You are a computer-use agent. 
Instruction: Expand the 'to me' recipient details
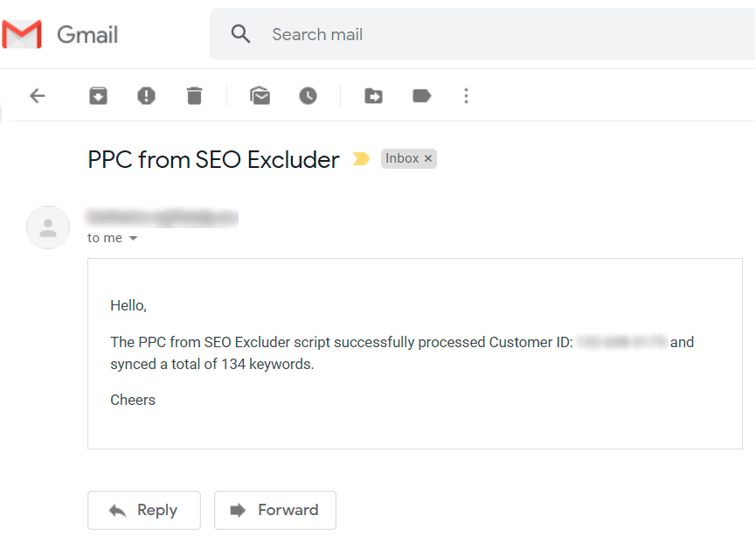134,238
